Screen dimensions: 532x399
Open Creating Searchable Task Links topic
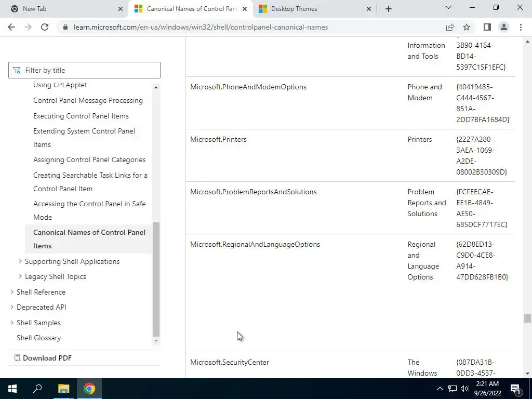(x=90, y=182)
